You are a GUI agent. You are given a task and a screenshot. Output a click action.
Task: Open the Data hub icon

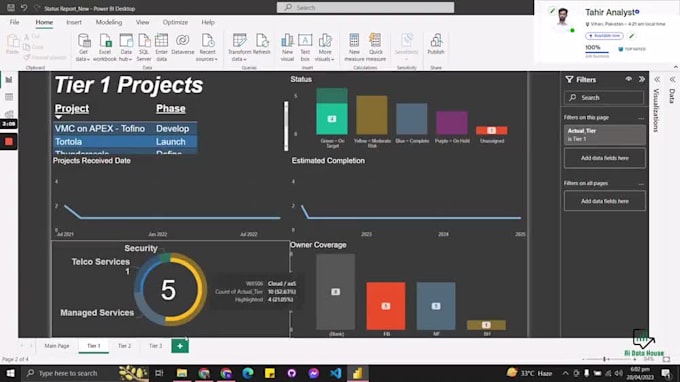(126, 47)
